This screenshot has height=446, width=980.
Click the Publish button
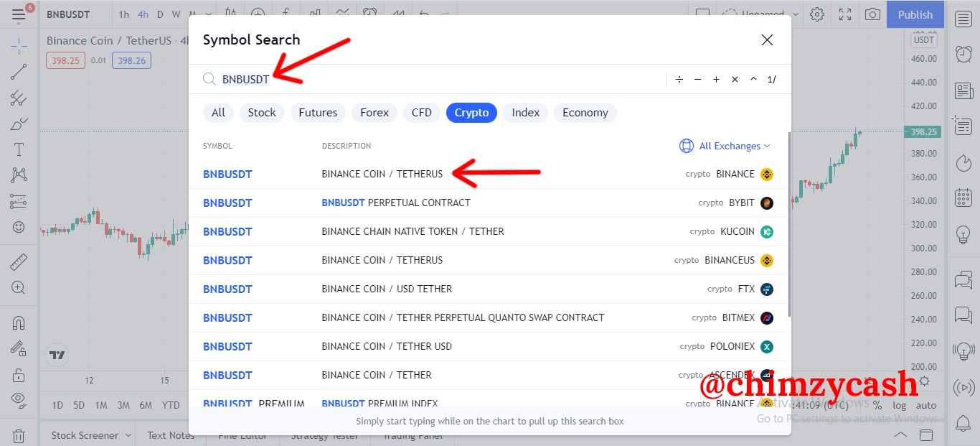click(915, 14)
